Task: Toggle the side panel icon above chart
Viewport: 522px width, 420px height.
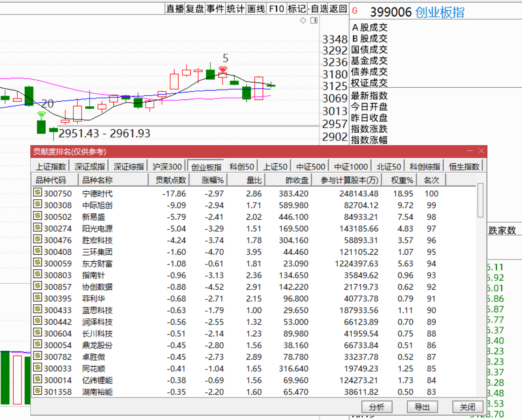Action: (x=313, y=21)
